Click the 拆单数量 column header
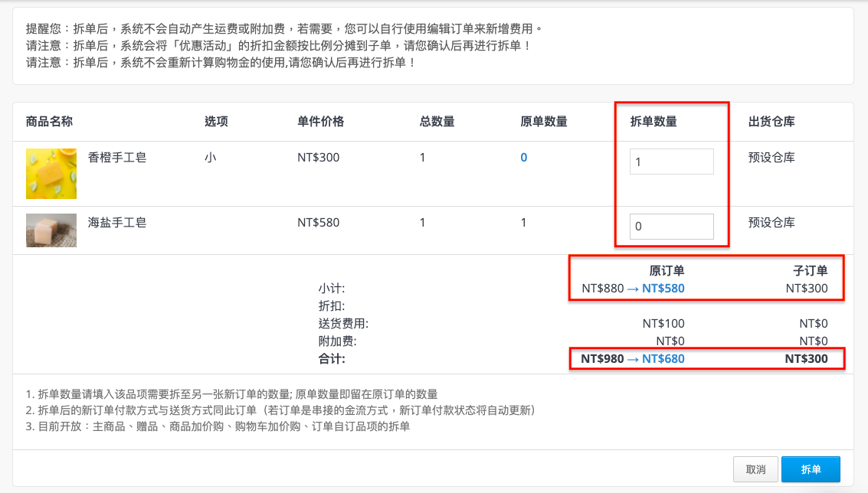This screenshot has width=868, height=493. tap(653, 122)
